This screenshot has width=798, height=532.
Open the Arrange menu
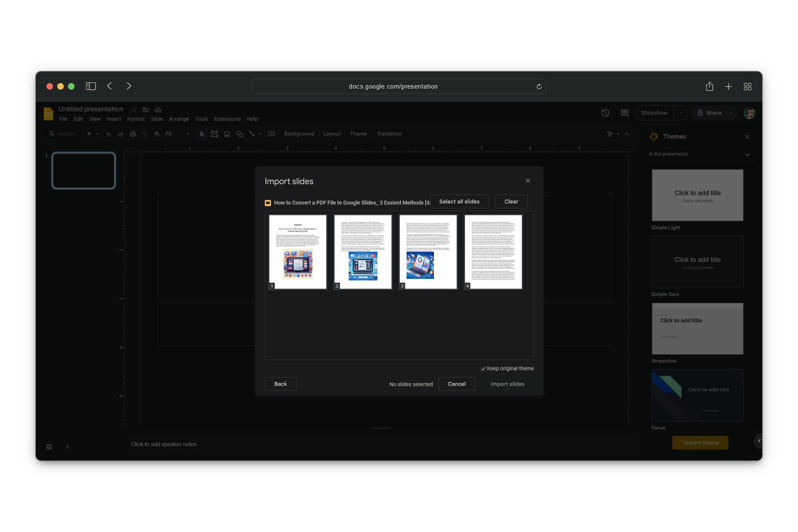tap(179, 119)
